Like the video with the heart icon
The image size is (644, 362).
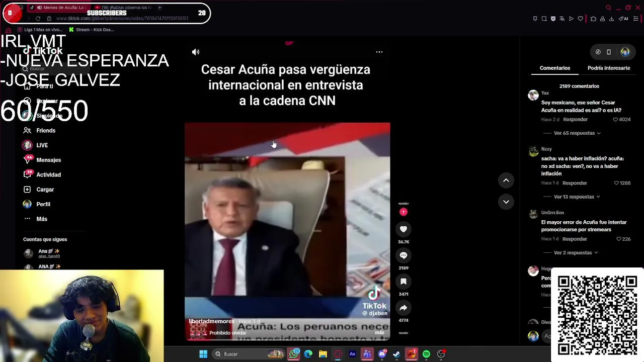404,229
